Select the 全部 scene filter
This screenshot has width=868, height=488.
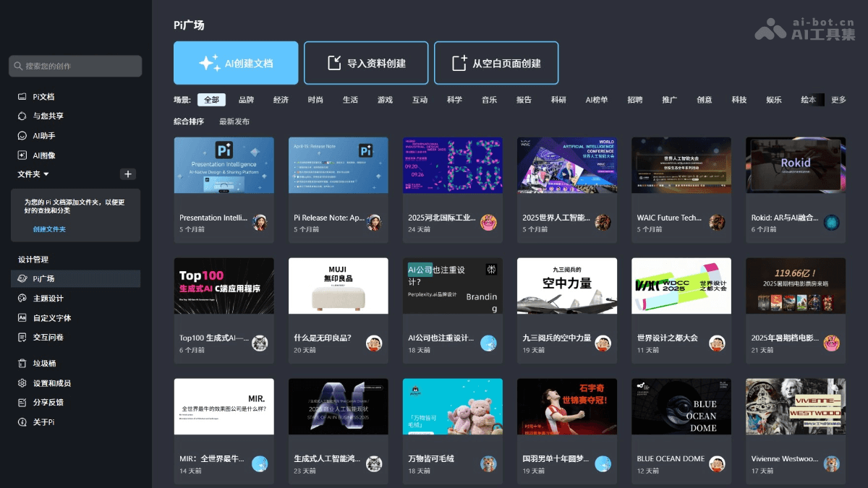212,100
